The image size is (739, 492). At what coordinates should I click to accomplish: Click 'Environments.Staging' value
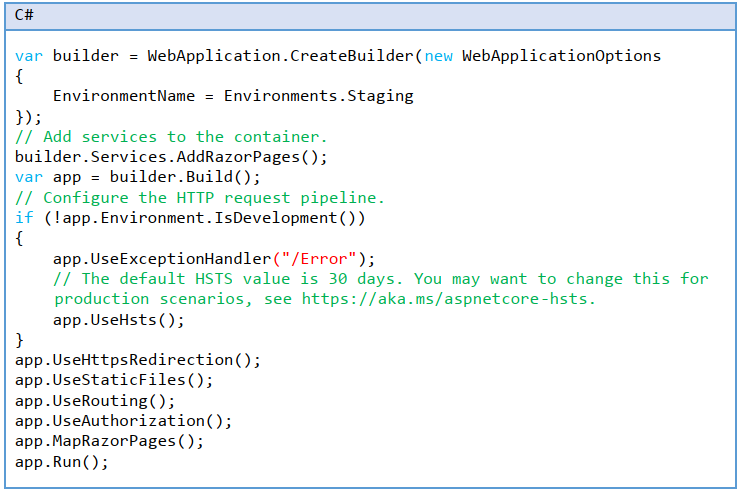coord(319,97)
